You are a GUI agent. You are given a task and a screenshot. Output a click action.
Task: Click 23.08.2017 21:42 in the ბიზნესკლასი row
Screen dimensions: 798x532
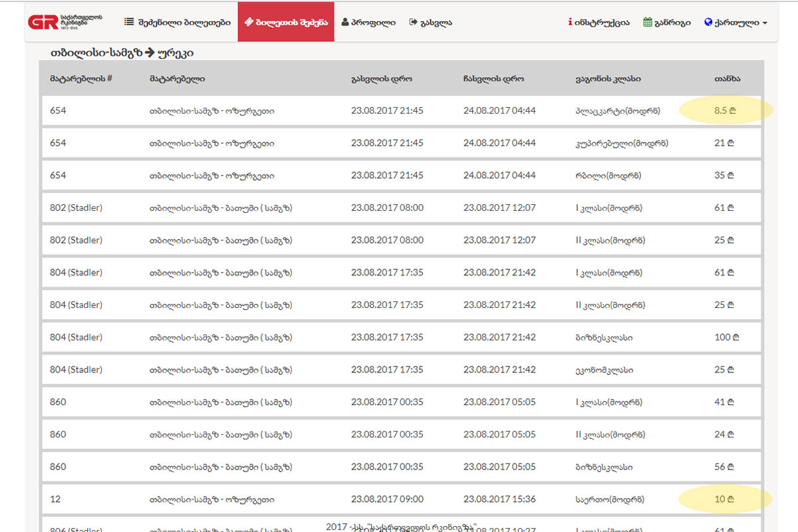click(499, 337)
